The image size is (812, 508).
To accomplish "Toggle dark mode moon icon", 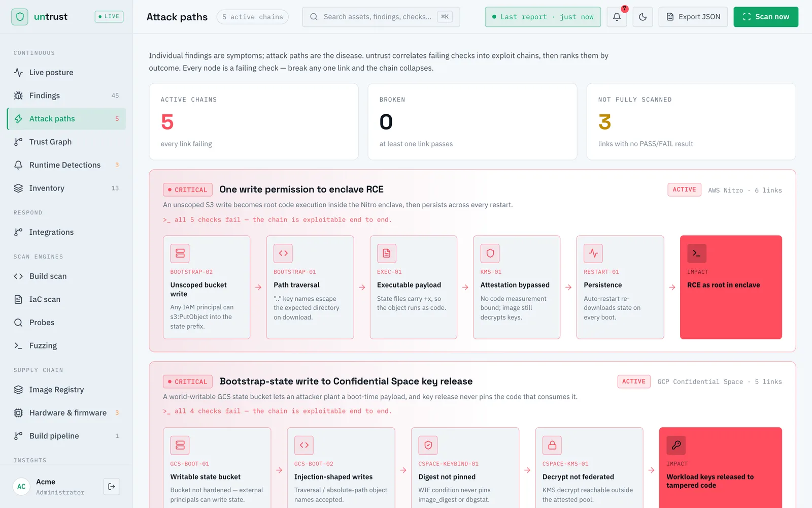I will 642,17.
